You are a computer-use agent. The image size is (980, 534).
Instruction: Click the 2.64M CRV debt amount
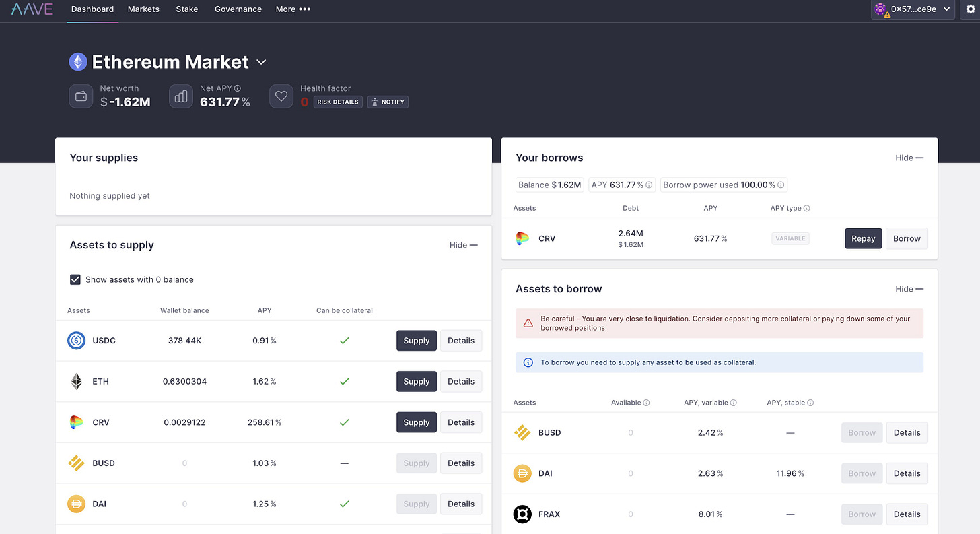pyautogui.click(x=631, y=234)
